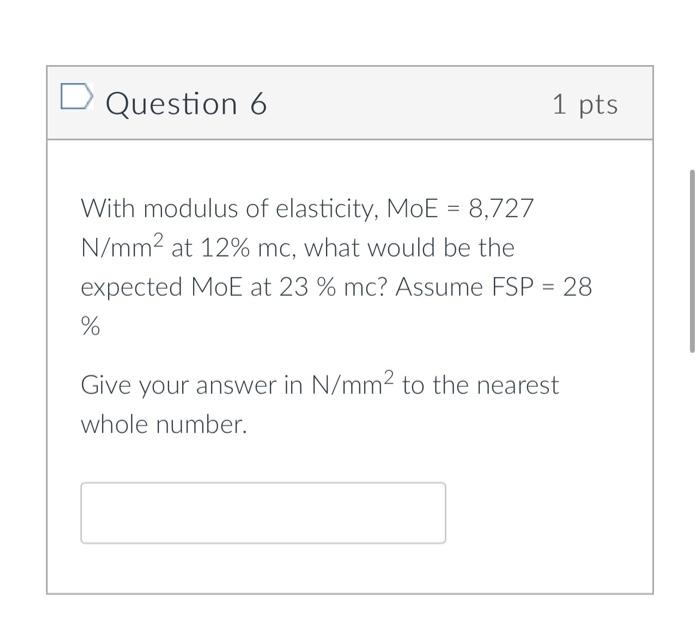700x629 pixels.
Task: Click the answer text input box
Action: click(263, 512)
